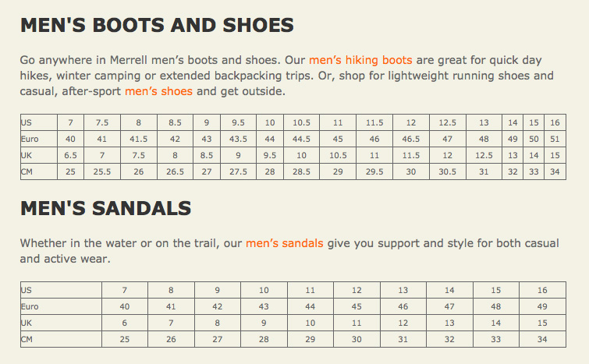Screen dimensions: 589x364
Task: Select Euro 42 in the sandals table
Action: [x=217, y=306]
